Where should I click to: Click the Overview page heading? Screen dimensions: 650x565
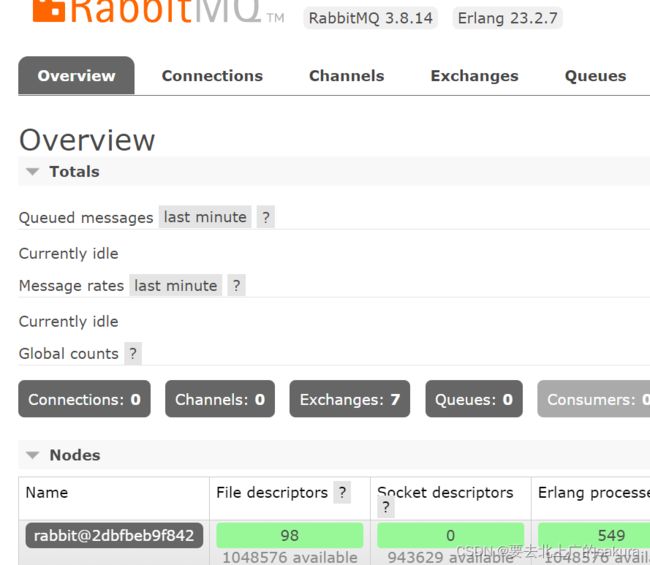pos(87,140)
